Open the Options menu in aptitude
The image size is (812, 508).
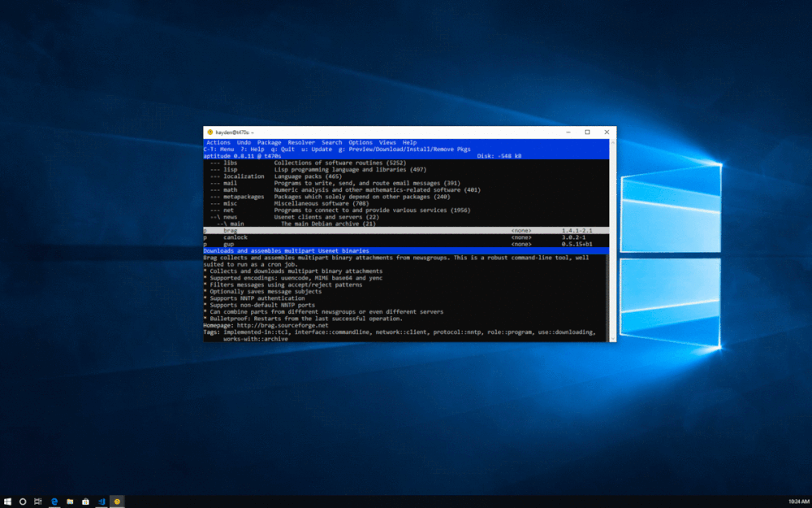[x=361, y=142]
